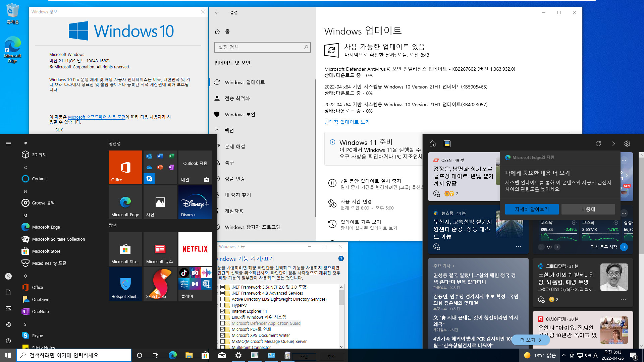Show hidden system tray icons
Screen dimensions: 644x362
pos(564,355)
